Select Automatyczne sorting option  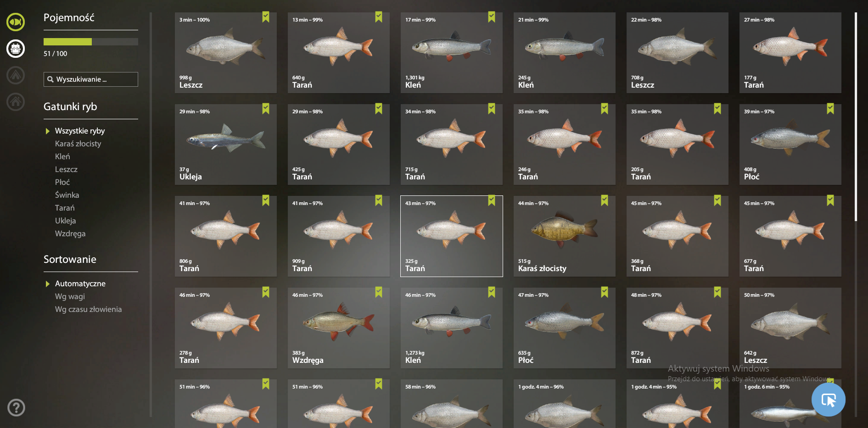(x=80, y=283)
